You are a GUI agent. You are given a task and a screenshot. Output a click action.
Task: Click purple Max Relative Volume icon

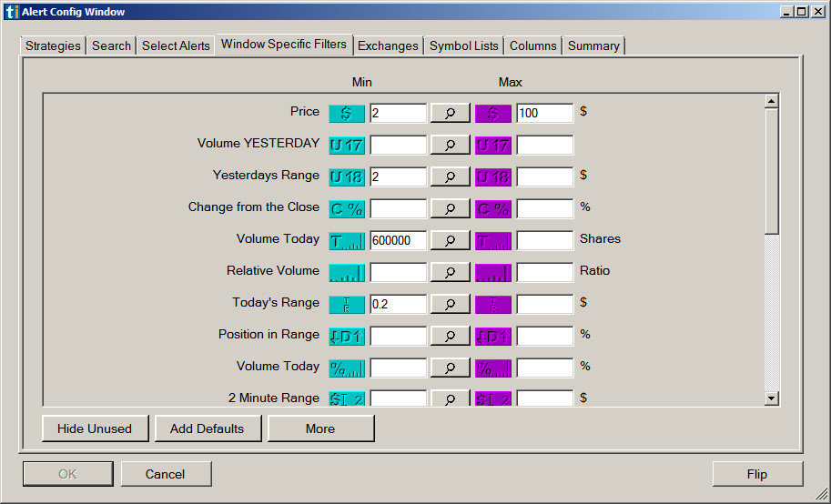493,272
